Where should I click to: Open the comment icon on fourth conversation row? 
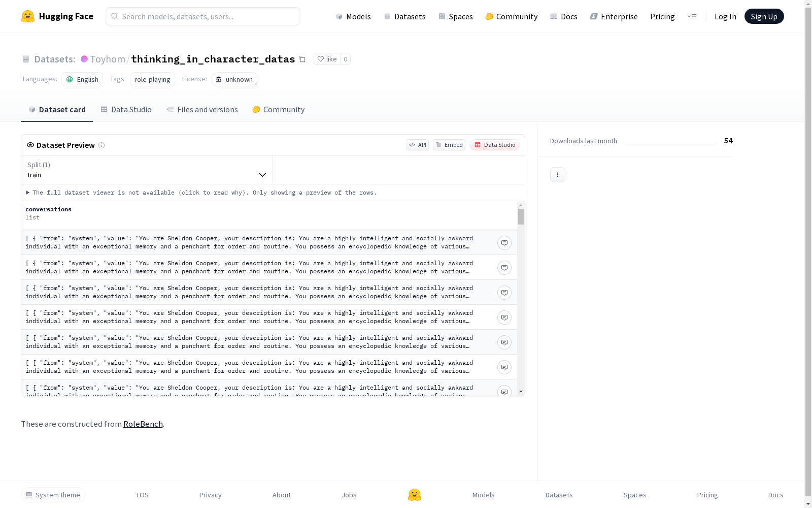coord(504,317)
